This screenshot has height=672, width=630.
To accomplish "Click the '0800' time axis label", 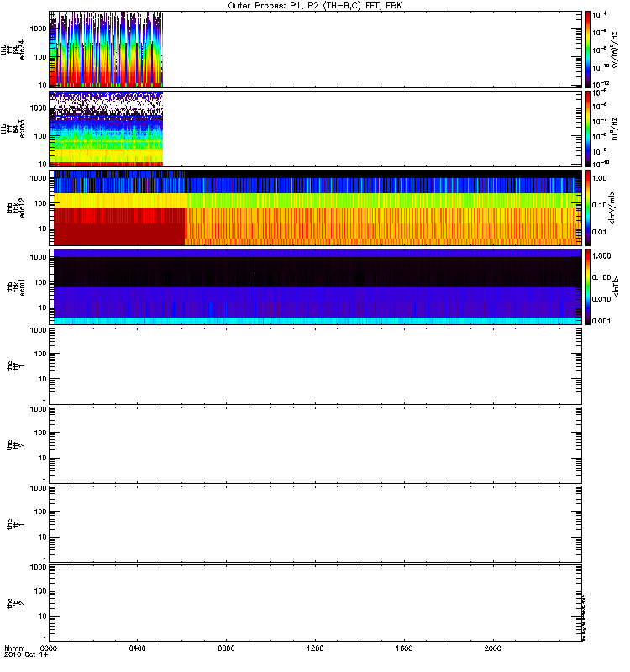I will point(226,648).
